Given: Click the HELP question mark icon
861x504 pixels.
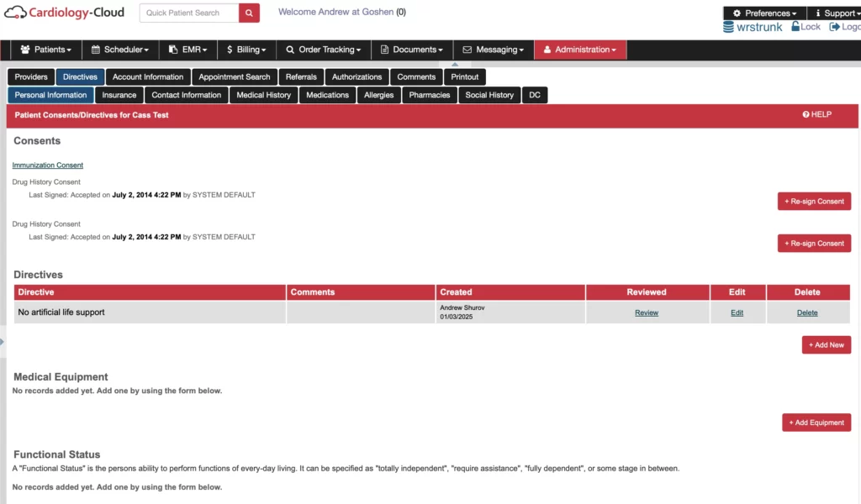Looking at the screenshot, I should point(806,114).
